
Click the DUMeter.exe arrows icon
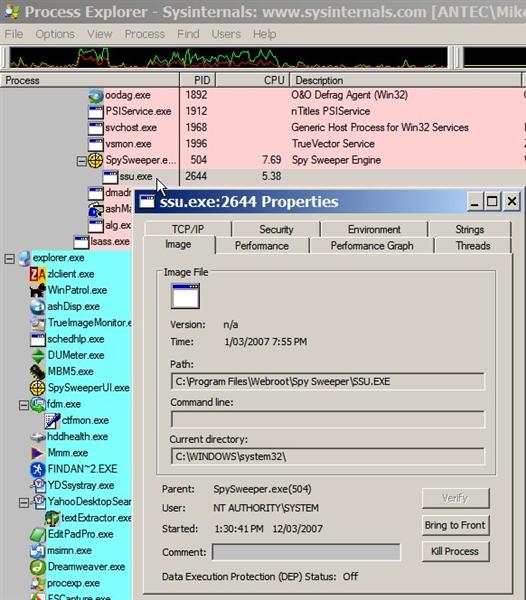click(x=37, y=356)
